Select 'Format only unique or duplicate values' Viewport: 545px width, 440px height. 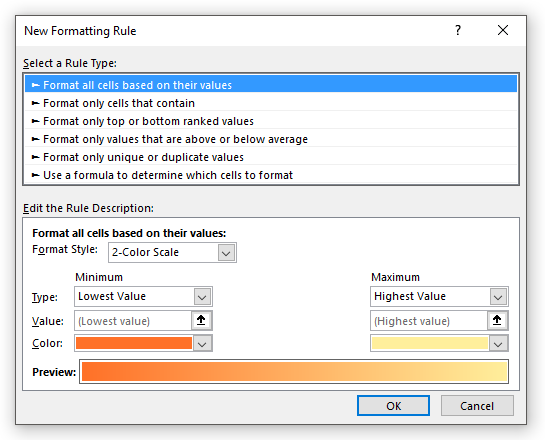(x=271, y=157)
